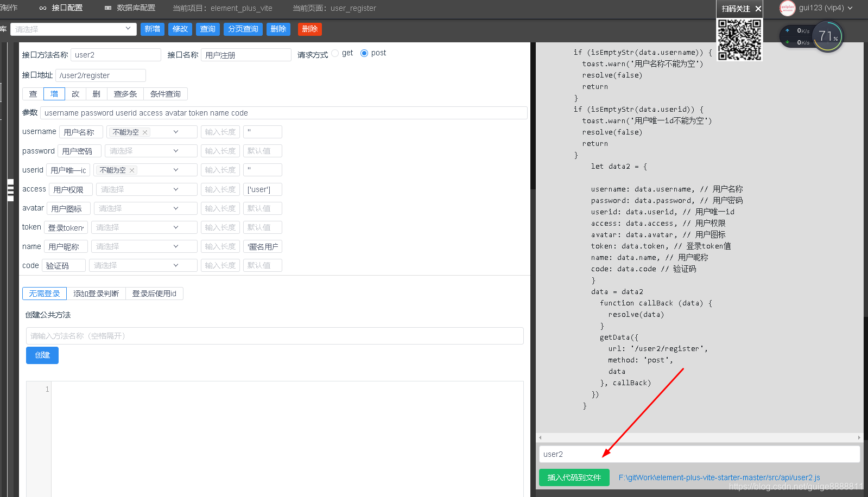This screenshot has height=497, width=868.
Task: Focus the 验证码 description field
Action: [x=64, y=265]
